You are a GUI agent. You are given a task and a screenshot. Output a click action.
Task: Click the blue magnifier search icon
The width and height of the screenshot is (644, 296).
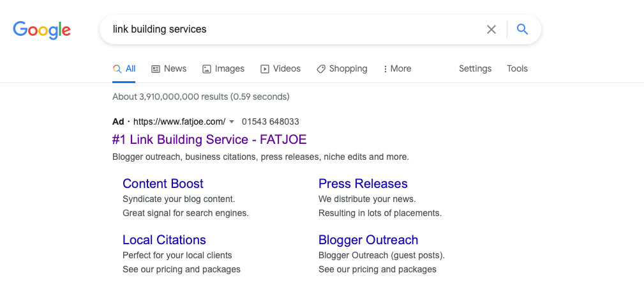pyautogui.click(x=523, y=29)
